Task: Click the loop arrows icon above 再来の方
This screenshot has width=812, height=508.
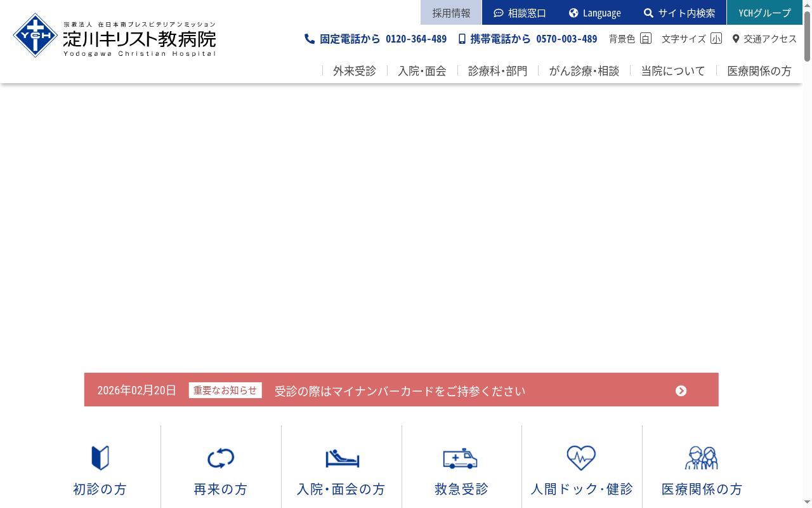Action: (221, 458)
